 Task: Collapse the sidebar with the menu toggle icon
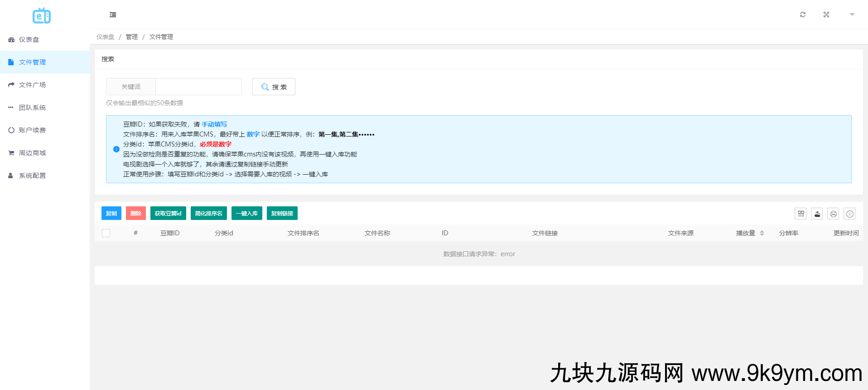[x=113, y=15]
